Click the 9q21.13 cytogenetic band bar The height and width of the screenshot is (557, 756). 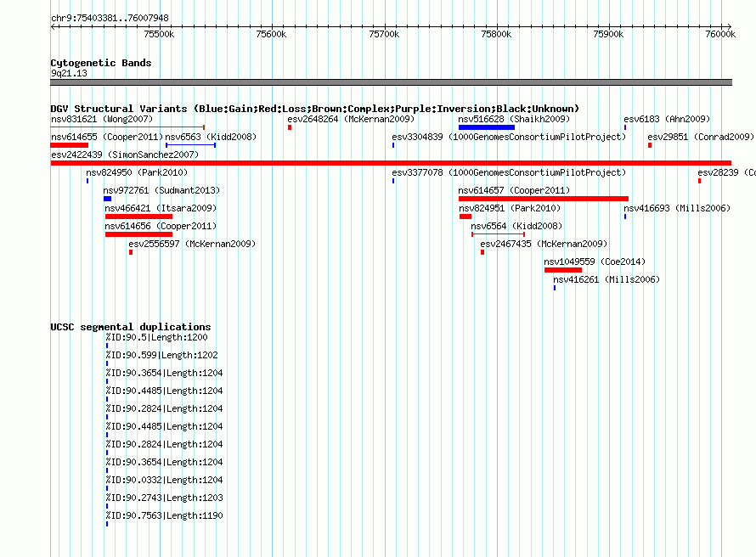[391, 82]
